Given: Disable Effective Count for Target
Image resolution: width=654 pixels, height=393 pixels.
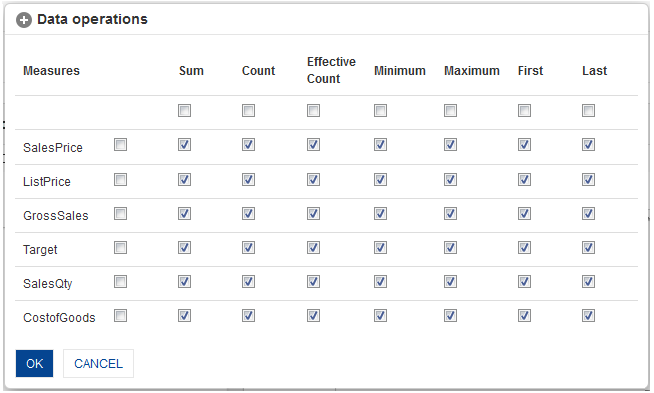Looking at the screenshot, I should 313,248.
